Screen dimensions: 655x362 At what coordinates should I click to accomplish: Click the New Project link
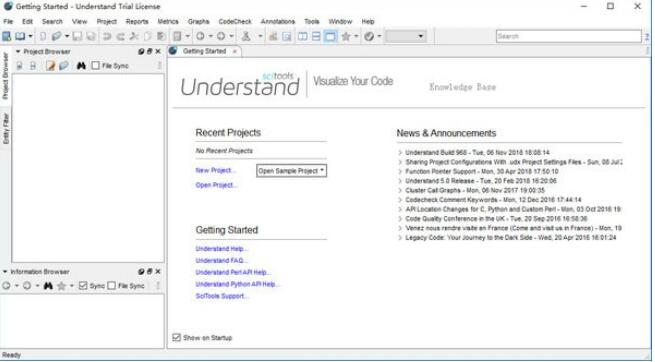(x=216, y=170)
